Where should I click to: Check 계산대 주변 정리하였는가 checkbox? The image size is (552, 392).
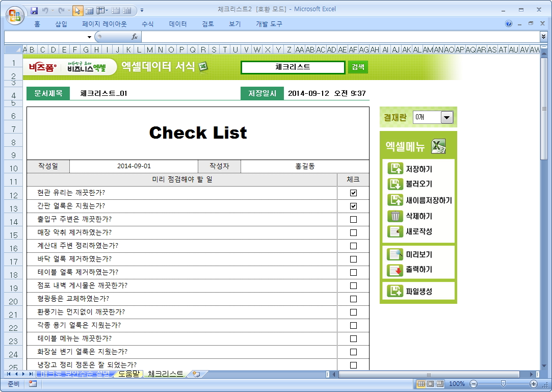(x=353, y=246)
